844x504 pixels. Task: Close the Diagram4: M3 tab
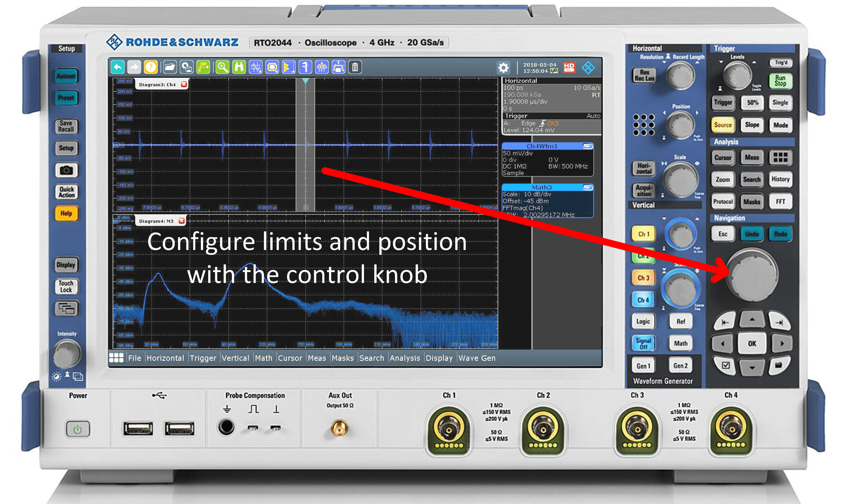(181, 221)
